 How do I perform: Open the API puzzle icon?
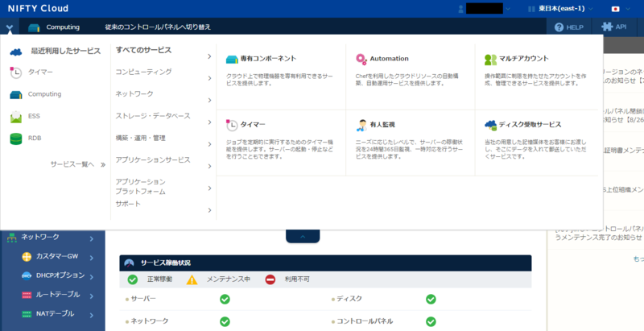point(607,27)
